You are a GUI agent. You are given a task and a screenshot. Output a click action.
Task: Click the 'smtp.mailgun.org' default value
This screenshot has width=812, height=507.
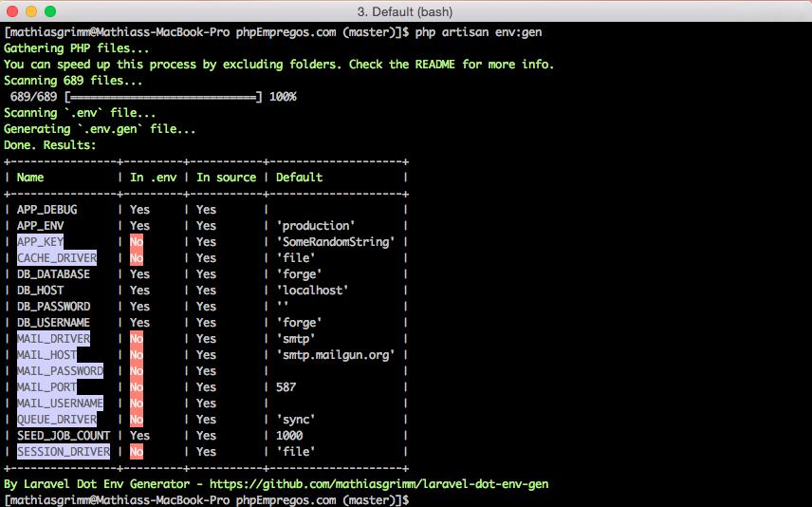336,354
